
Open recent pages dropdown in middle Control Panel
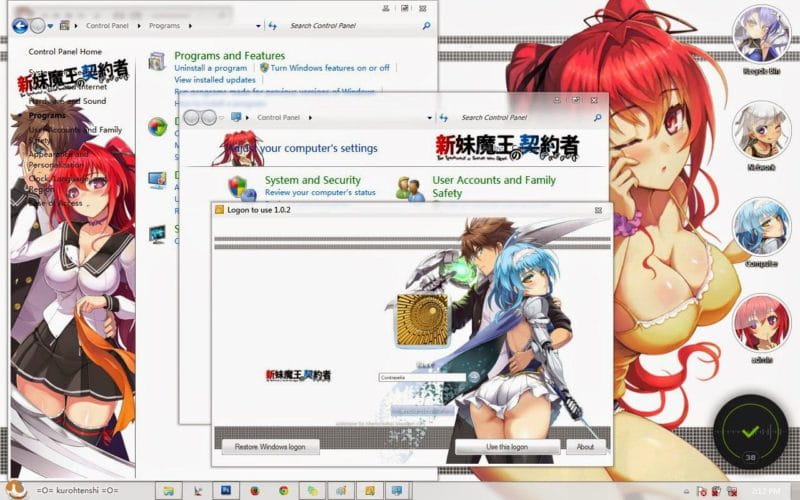tap(221, 118)
